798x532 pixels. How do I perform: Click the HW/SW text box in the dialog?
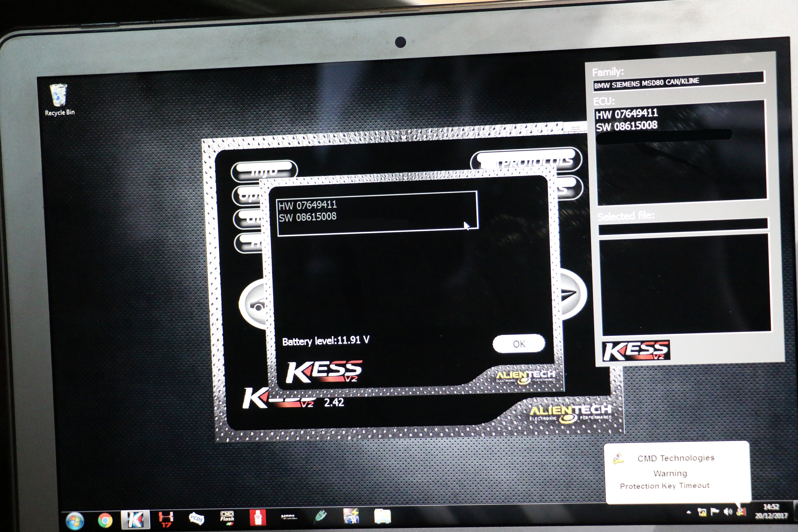coord(377,213)
